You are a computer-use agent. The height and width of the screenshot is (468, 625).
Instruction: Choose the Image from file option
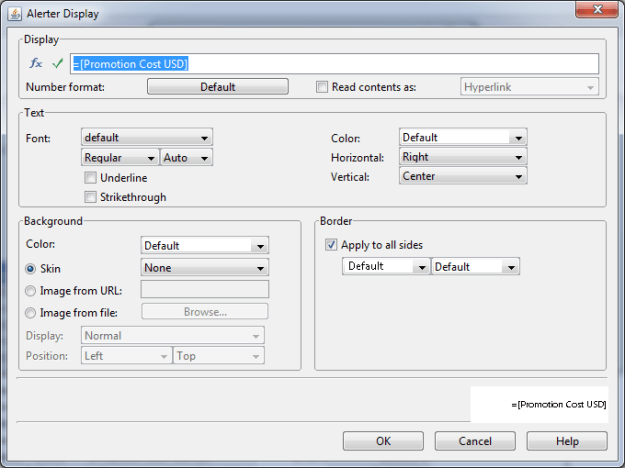point(31,312)
